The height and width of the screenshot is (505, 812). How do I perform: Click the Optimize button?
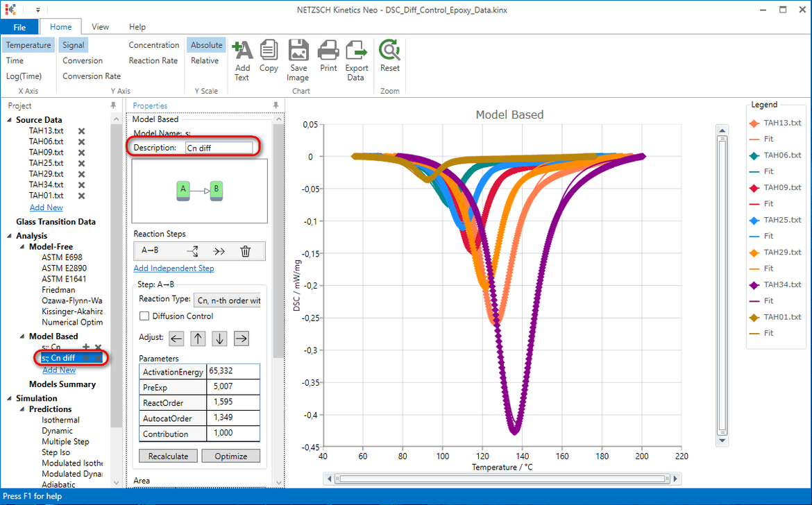[230, 456]
